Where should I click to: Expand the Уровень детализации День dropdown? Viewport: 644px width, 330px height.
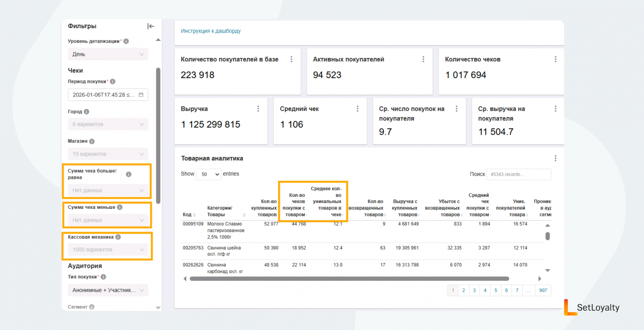pos(108,54)
